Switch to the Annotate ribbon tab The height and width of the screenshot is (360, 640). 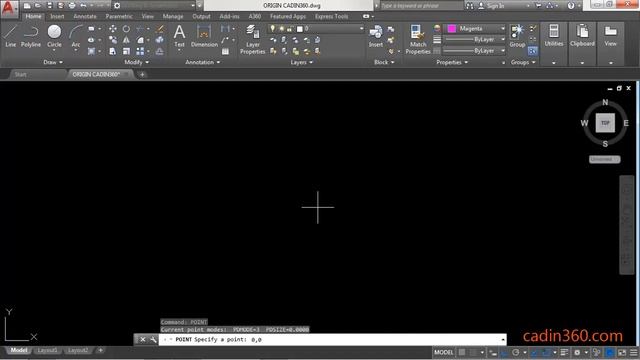(x=85, y=16)
